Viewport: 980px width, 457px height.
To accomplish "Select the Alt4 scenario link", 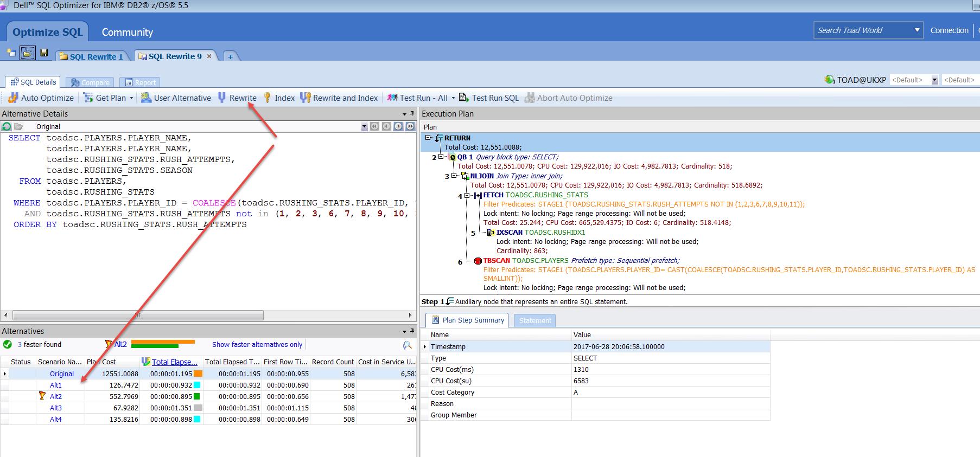I will [x=56, y=419].
